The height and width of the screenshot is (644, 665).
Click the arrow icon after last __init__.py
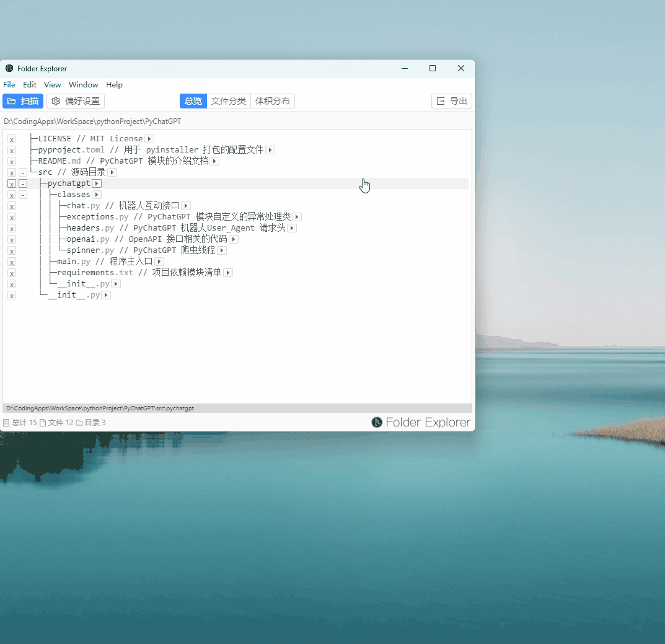[x=106, y=295]
